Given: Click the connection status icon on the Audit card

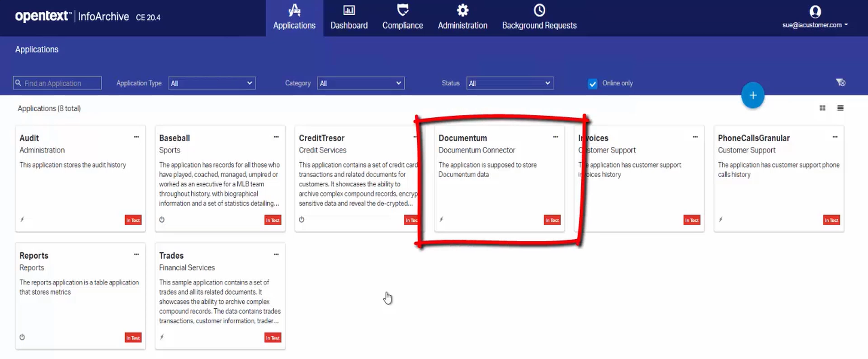Looking at the screenshot, I should (x=22, y=219).
